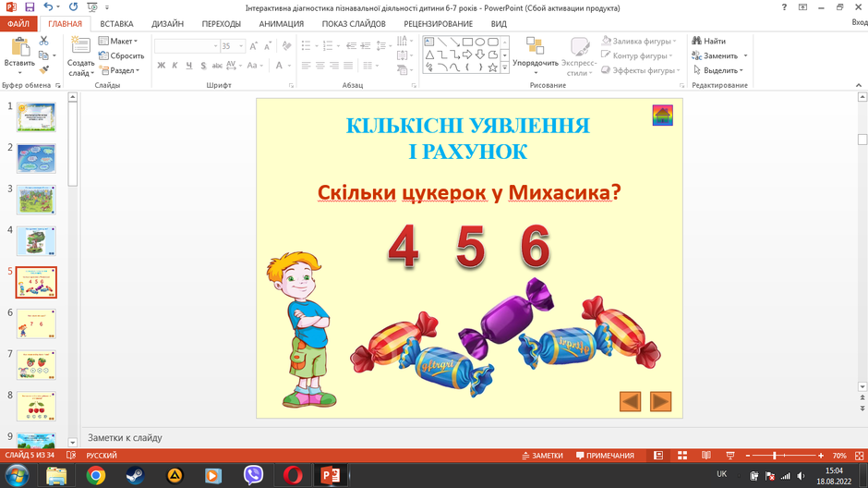The width and height of the screenshot is (868, 488).
Task: Toggle strikethrough formatting abc
Action: 217,66
